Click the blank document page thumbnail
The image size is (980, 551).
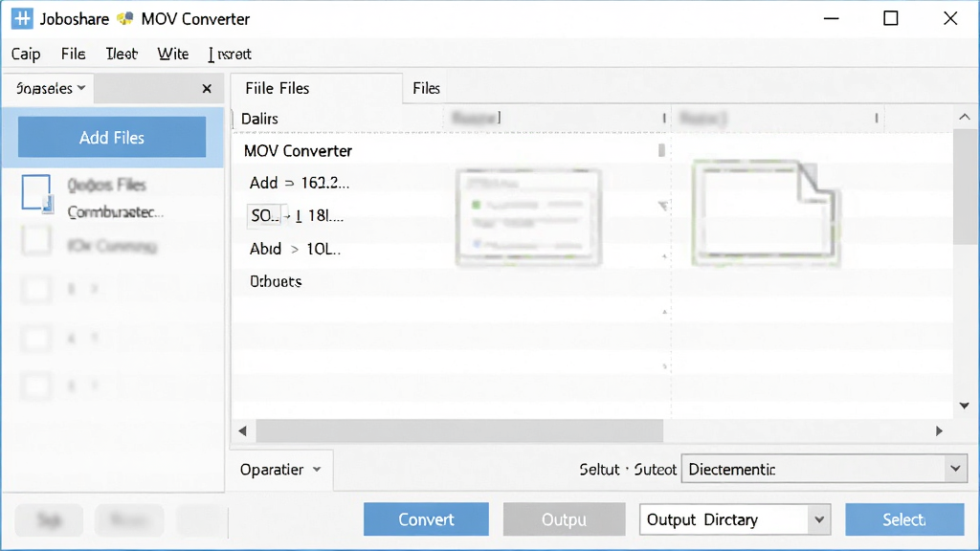pyautogui.click(x=767, y=213)
